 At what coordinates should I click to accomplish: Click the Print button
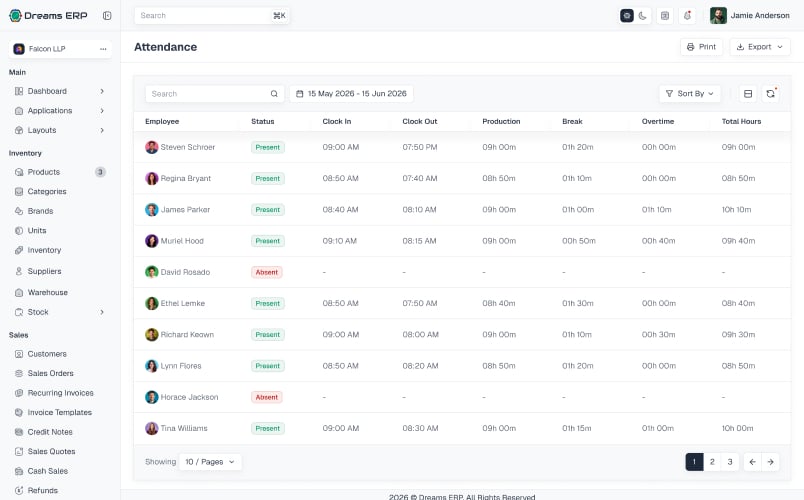pyautogui.click(x=701, y=47)
